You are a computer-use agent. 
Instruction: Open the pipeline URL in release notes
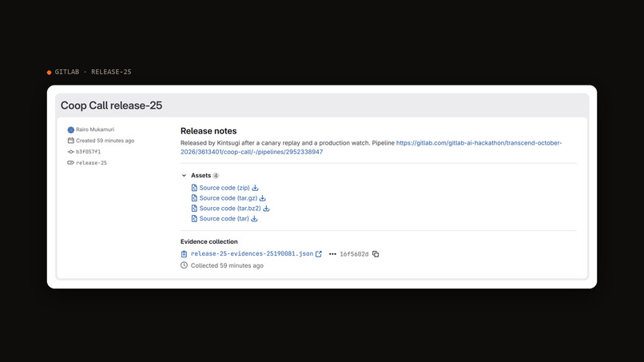tap(371, 147)
